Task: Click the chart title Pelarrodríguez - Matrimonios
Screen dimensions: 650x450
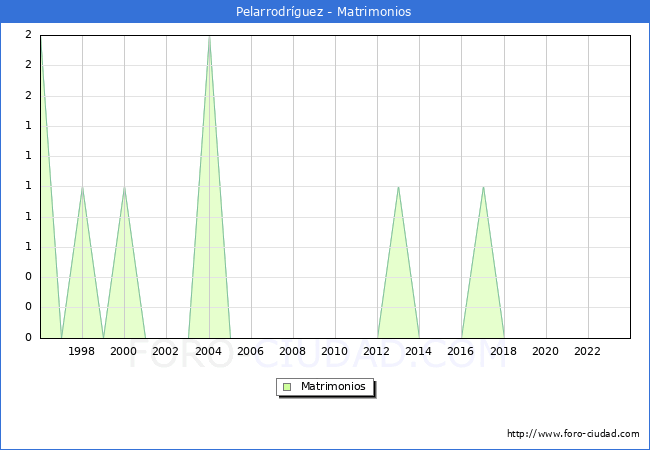Action: 324,12
